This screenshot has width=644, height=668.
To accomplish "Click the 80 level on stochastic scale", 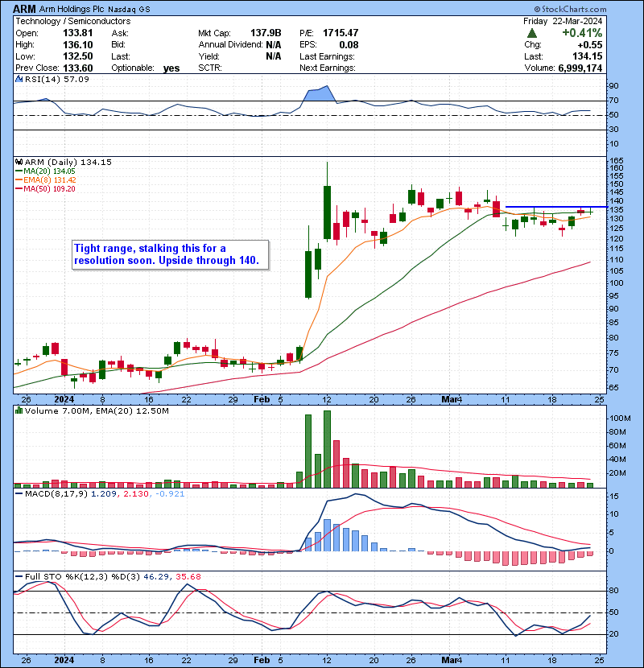I will pyautogui.click(x=614, y=591).
